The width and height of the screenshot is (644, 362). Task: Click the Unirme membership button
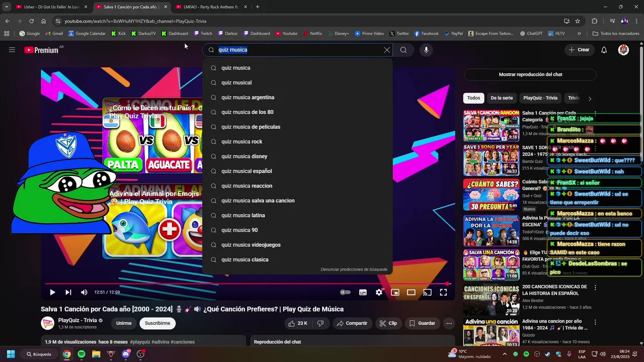point(124,323)
